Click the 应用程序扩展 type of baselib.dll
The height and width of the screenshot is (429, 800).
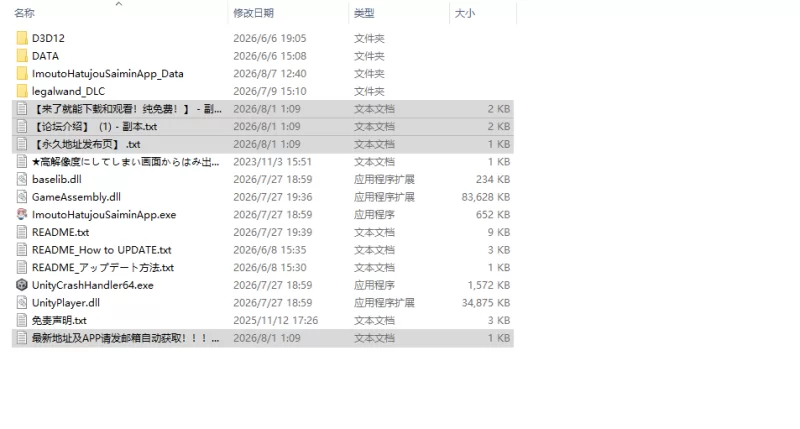point(384,180)
